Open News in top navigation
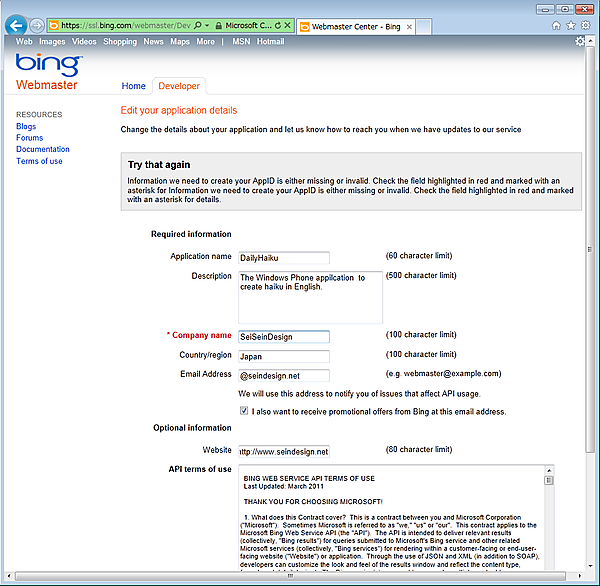 tap(153, 41)
